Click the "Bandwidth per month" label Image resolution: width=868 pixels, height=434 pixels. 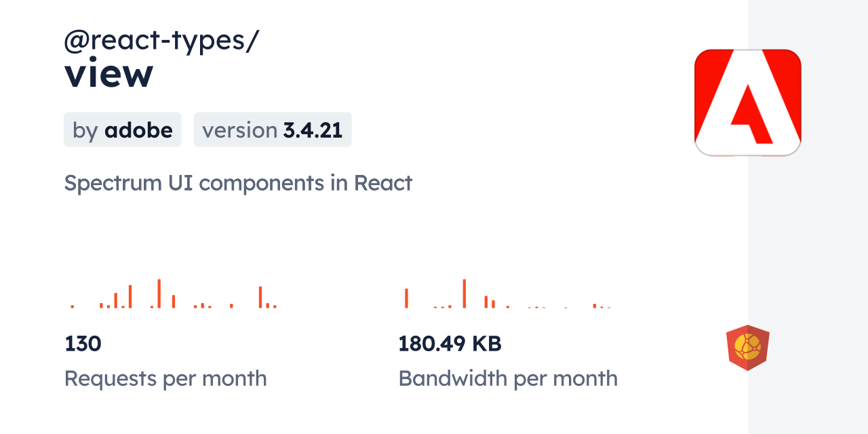click(x=508, y=378)
